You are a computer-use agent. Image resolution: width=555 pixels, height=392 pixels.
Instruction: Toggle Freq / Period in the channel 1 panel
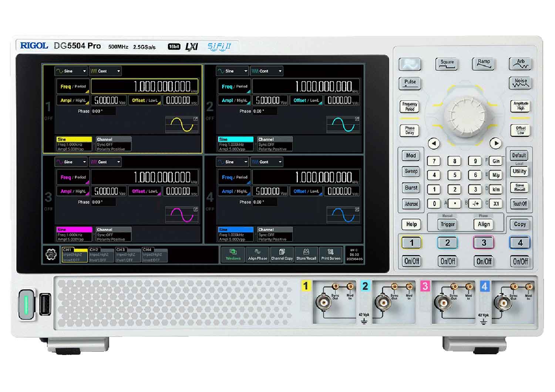click(x=73, y=87)
